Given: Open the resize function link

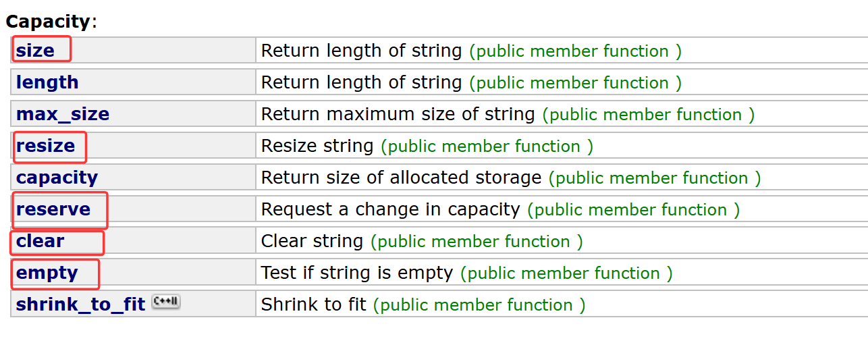Looking at the screenshot, I should coord(46,146).
